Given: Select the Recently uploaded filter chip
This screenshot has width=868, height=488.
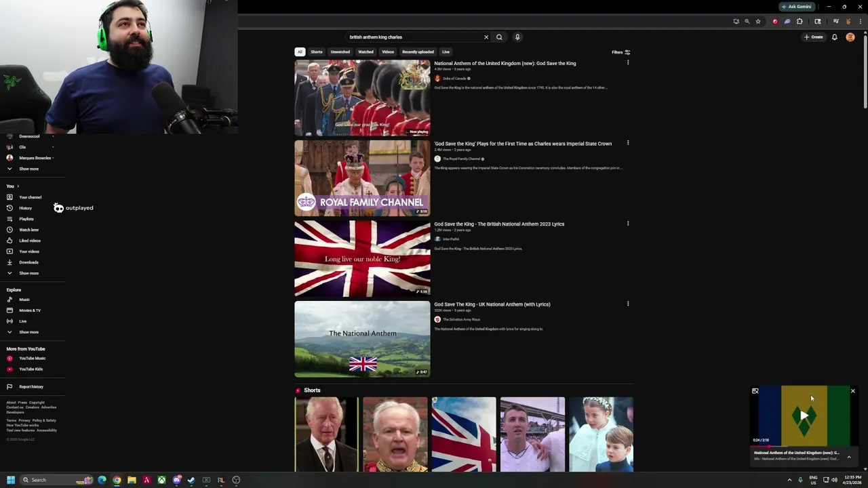Looking at the screenshot, I should tap(418, 52).
